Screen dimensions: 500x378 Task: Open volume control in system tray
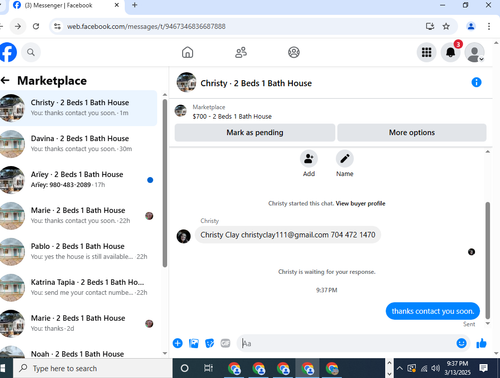[435, 368]
